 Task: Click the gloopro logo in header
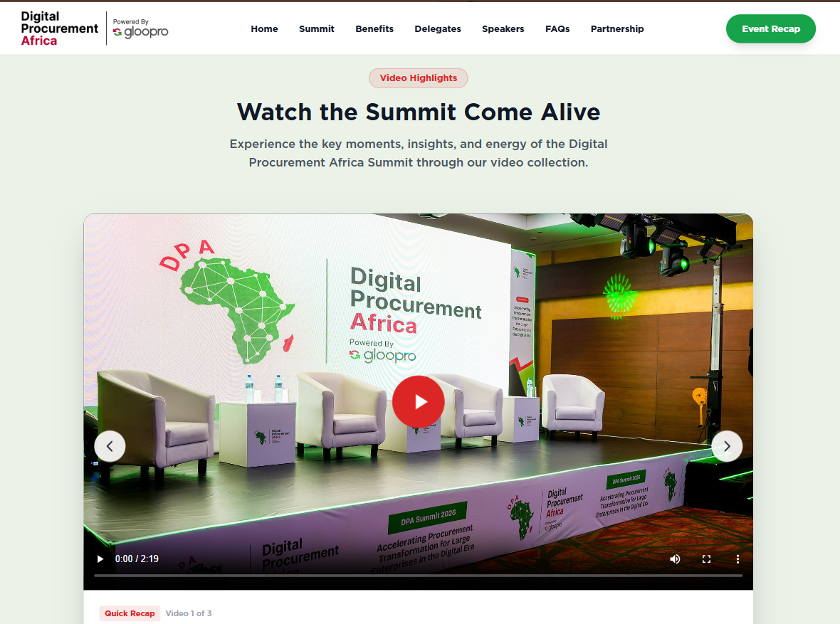coord(141,29)
